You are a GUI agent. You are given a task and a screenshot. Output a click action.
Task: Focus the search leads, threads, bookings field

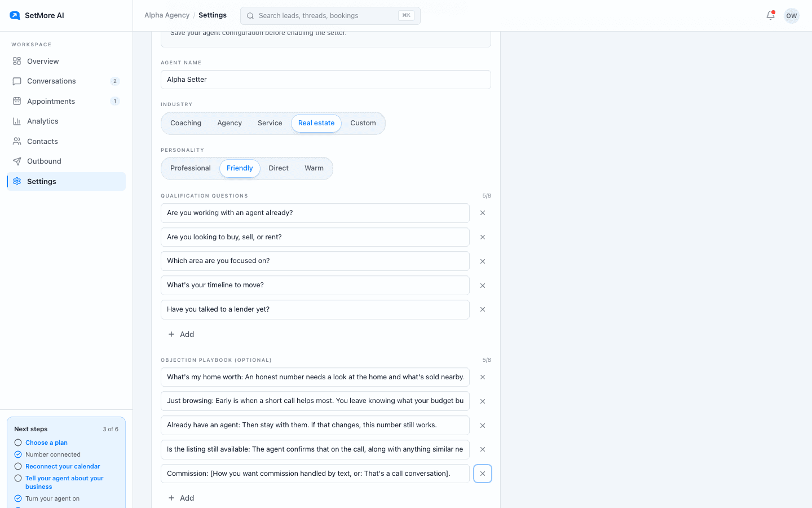pos(330,16)
